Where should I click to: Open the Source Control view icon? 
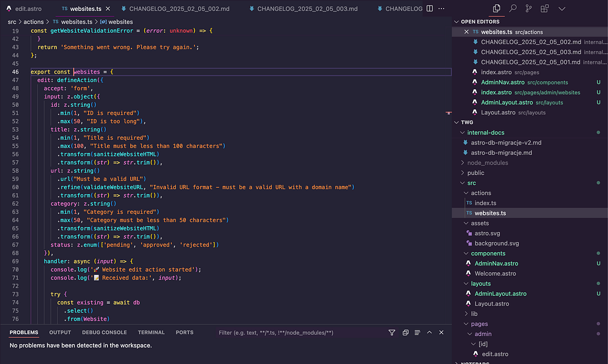528,9
